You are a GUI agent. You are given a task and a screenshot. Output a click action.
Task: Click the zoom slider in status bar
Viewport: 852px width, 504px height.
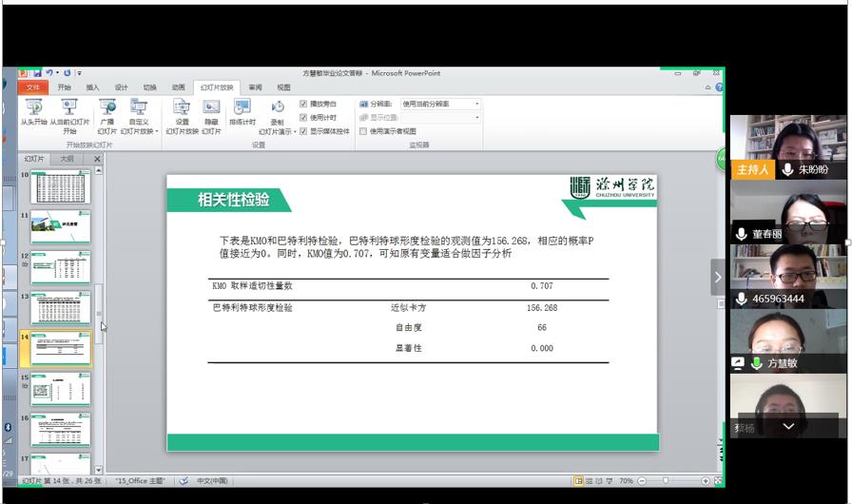[665, 481]
